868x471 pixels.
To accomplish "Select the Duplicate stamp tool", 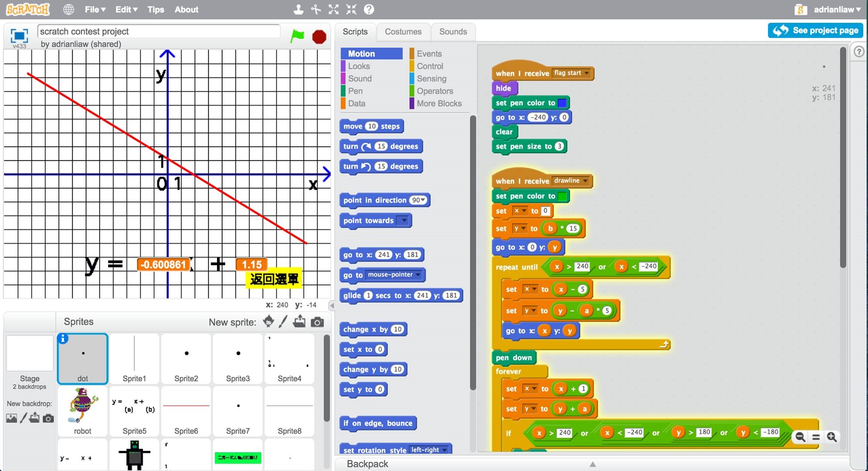I will coord(298,9).
